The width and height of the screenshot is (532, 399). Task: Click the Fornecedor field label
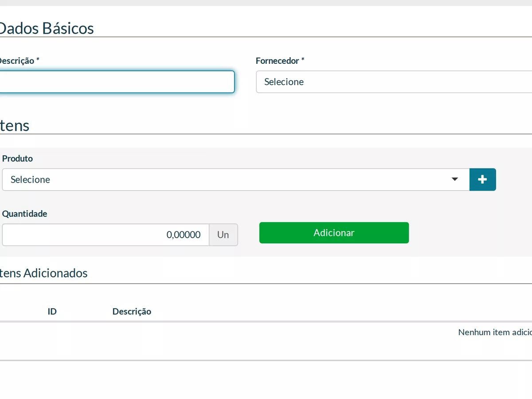point(280,61)
